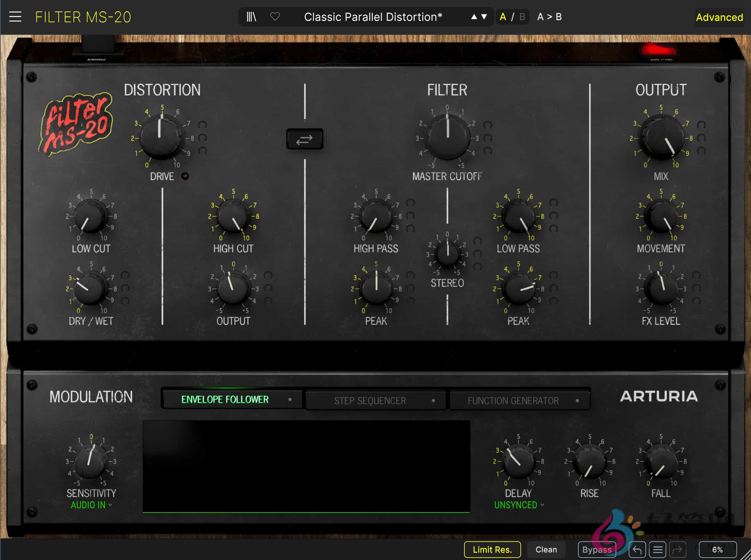Screen dimensions: 751x560
Task: Click the undo arrow icon
Action: [x=637, y=550]
